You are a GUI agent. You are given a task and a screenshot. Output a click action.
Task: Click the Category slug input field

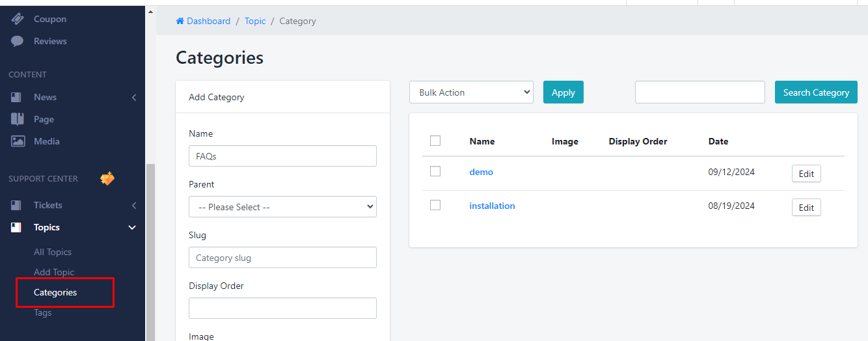[x=282, y=258]
